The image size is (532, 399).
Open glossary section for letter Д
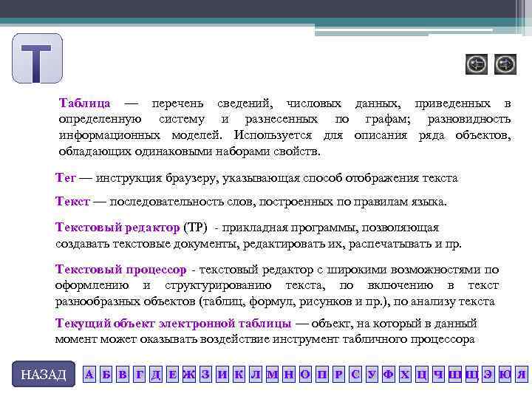pos(156,374)
